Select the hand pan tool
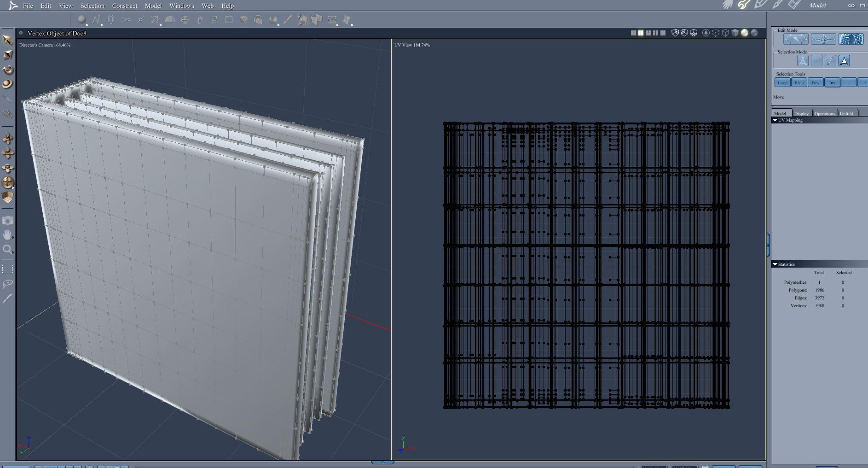 point(7,235)
